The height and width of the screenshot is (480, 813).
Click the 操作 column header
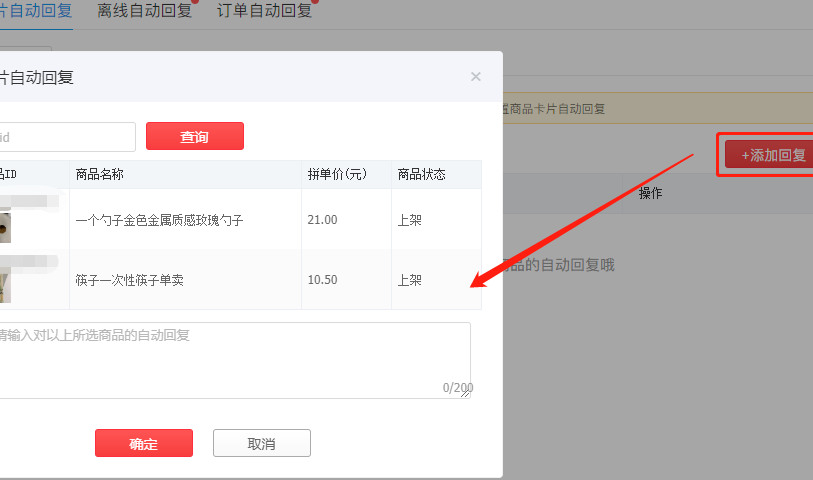pyautogui.click(x=651, y=193)
